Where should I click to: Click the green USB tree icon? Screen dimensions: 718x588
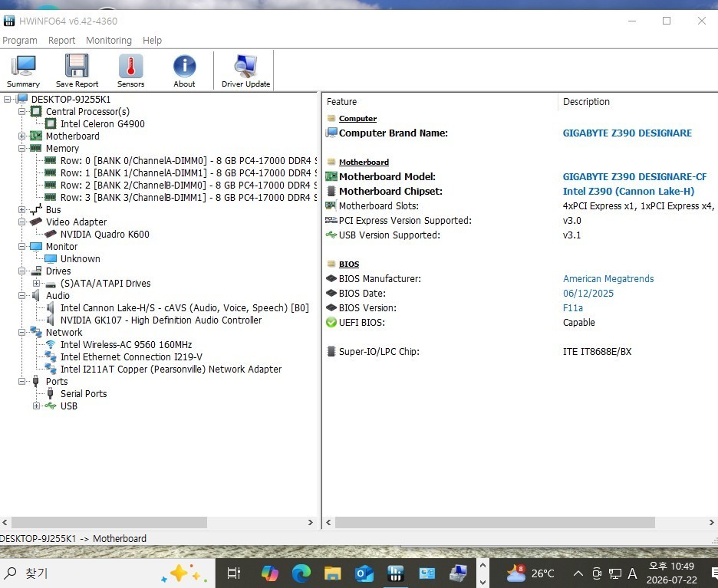[x=51, y=406]
